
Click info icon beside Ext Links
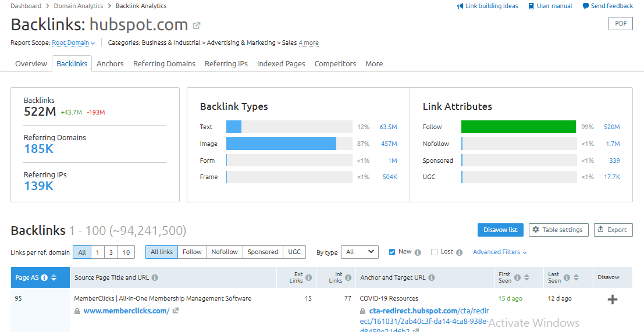[308, 278]
